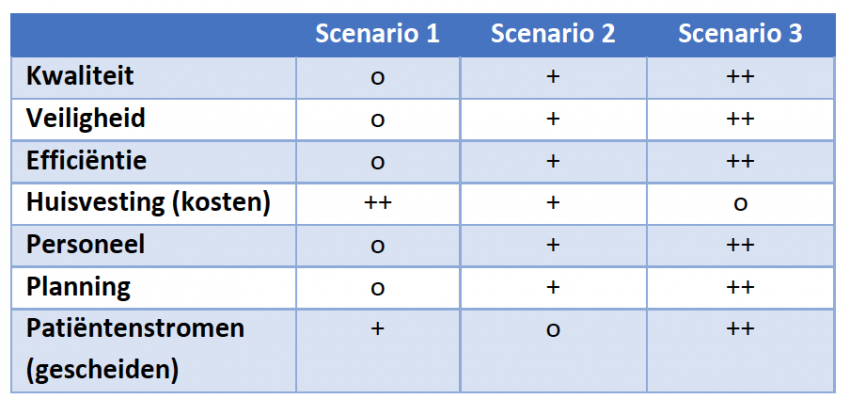Click the empty top-left header cell

pyautogui.click(x=153, y=35)
